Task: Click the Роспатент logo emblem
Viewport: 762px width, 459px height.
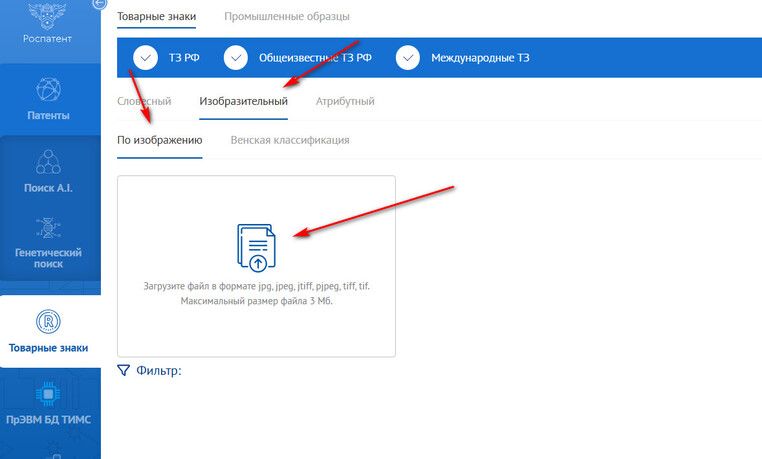Action: [x=47, y=15]
